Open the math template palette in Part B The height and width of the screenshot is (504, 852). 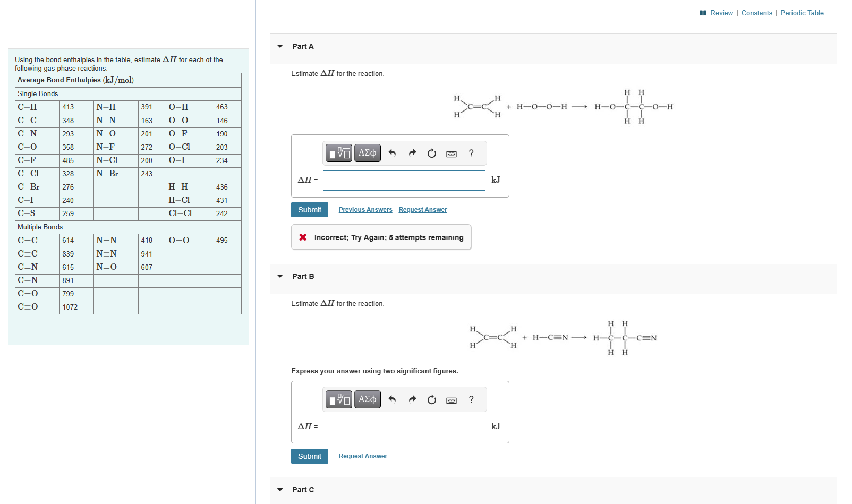tap(339, 399)
